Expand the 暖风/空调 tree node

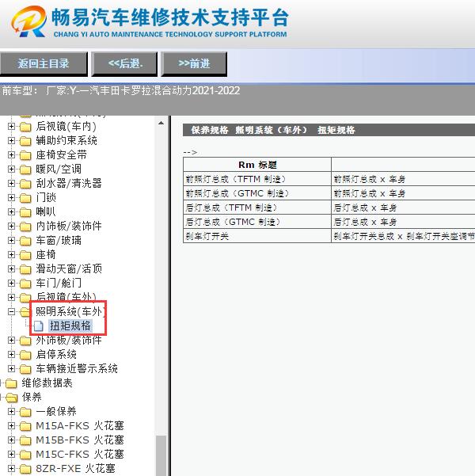(x=11, y=169)
